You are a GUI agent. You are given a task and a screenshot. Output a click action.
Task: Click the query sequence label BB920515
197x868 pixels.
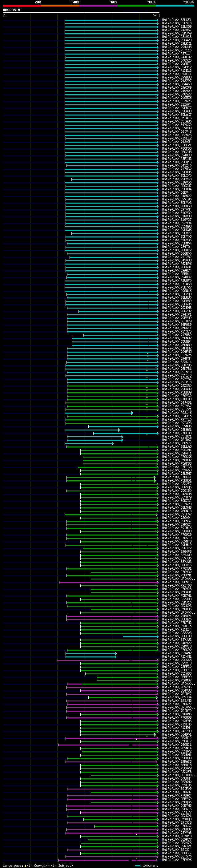11,10
